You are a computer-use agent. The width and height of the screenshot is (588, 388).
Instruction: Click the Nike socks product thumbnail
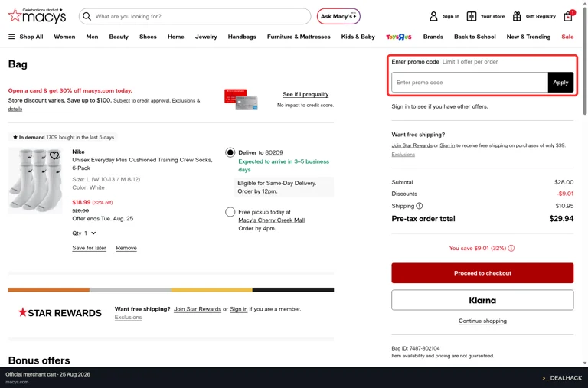36,181
